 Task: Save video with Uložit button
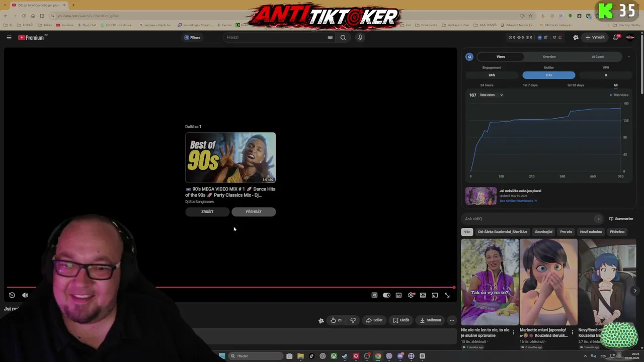401,320
